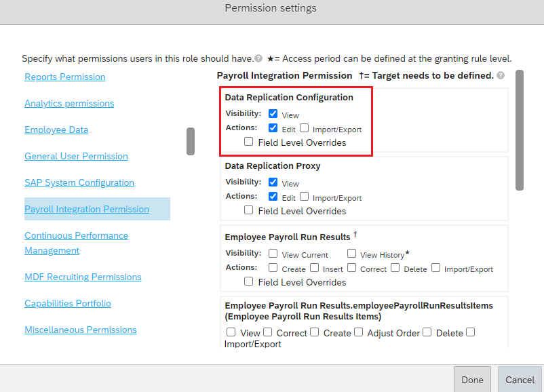Viewport: 544px width, 392px height.
Task: Open MDF Recruiting Permissions category
Action: click(83, 277)
